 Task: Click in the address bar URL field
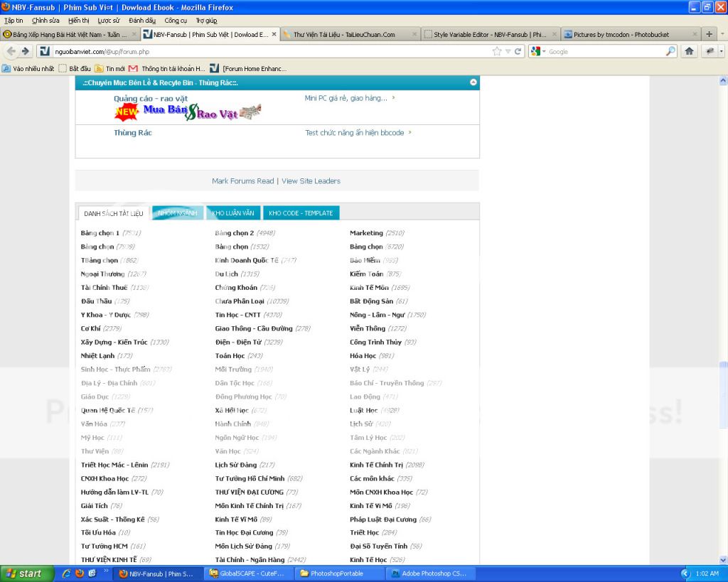pyautogui.click(x=270, y=51)
